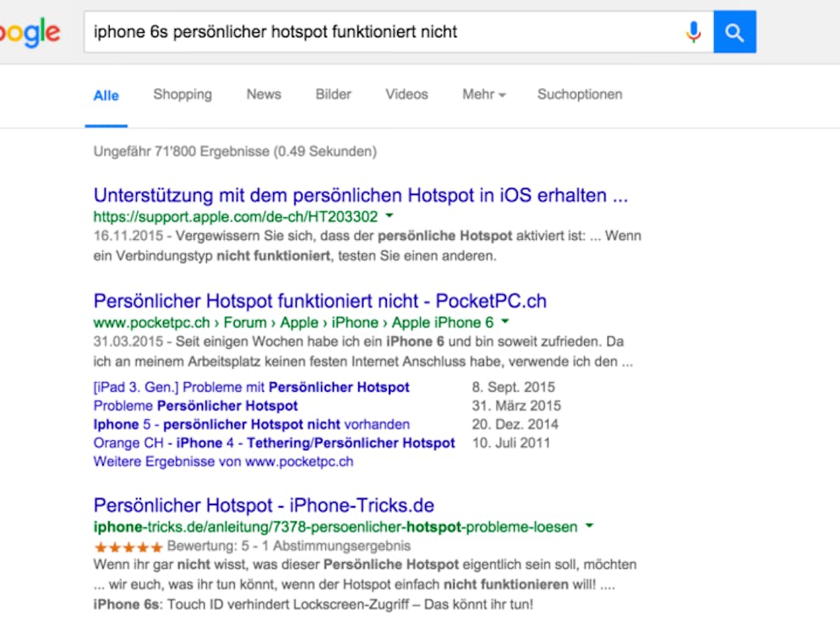Open Weitere Ergebnisse von www.pocketpc.ch
840x632 pixels.
(x=223, y=461)
